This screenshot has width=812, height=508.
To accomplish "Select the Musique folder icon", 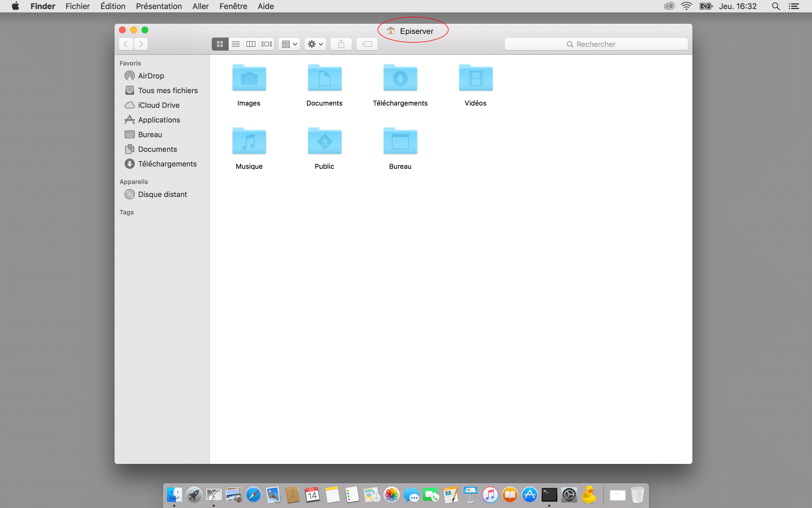I will (249, 141).
